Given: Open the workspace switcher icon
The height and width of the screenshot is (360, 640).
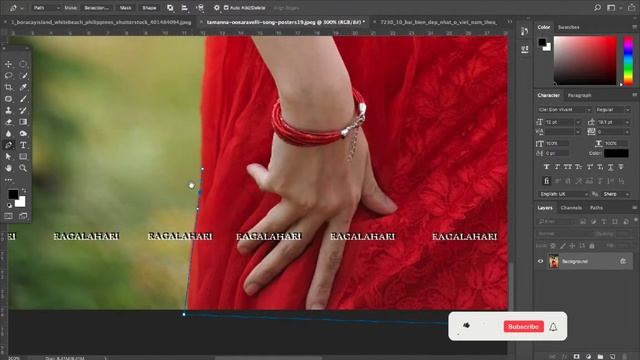Looking at the screenshot, I should (x=611, y=8).
